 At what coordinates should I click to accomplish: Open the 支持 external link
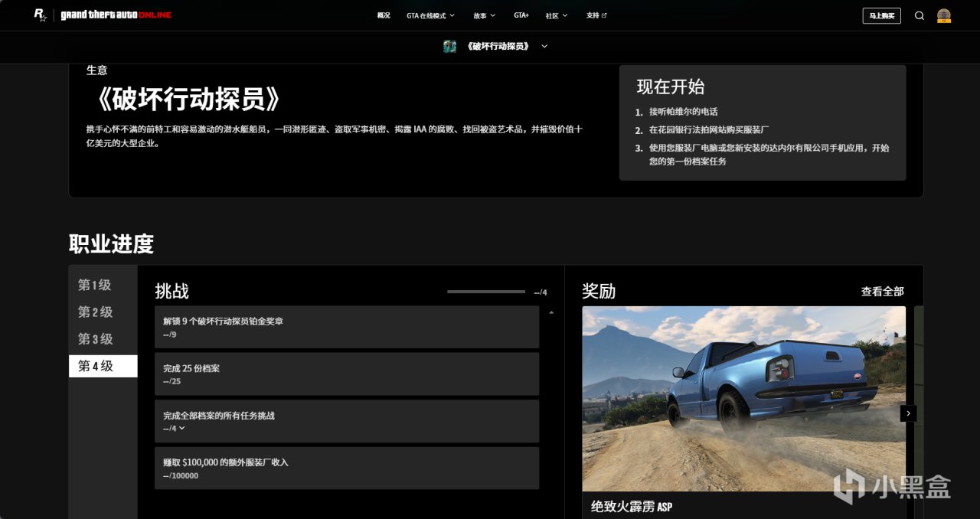(596, 15)
